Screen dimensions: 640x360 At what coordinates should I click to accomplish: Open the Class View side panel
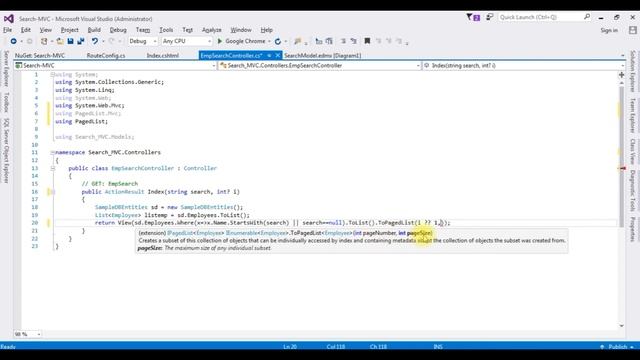(633, 151)
